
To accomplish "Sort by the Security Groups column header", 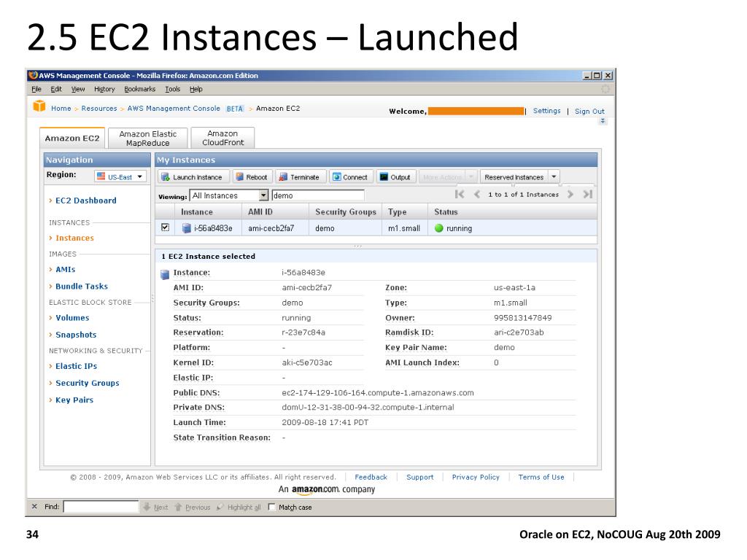I will (x=346, y=212).
